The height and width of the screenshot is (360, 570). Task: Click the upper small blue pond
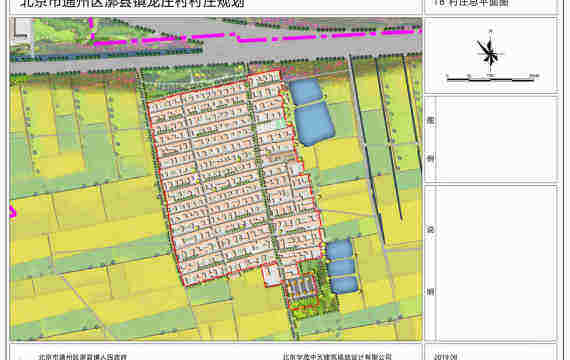click(x=306, y=91)
